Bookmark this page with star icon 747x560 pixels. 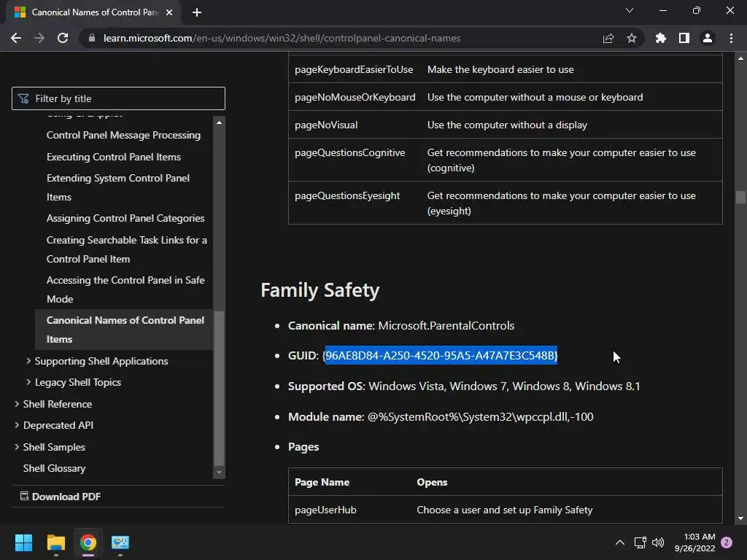coord(632,38)
